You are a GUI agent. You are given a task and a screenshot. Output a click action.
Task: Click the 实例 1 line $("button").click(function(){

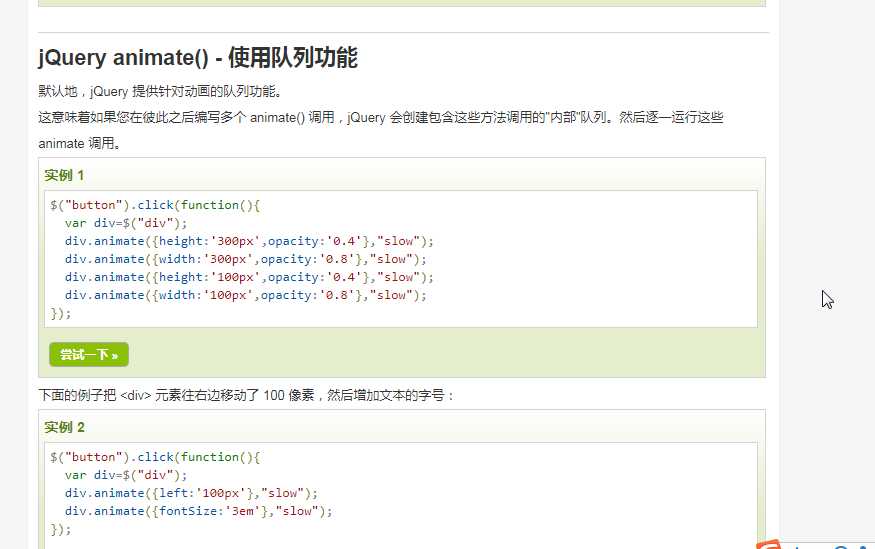tap(155, 205)
